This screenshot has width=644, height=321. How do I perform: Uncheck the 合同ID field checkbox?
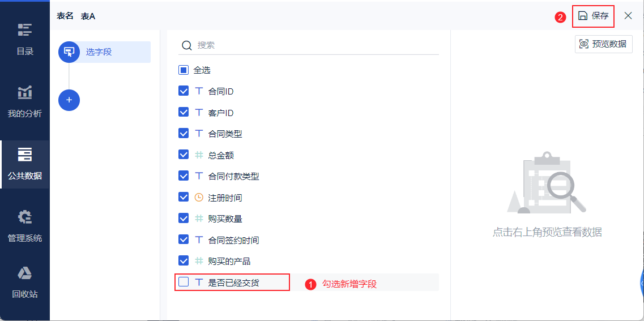(184, 91)
